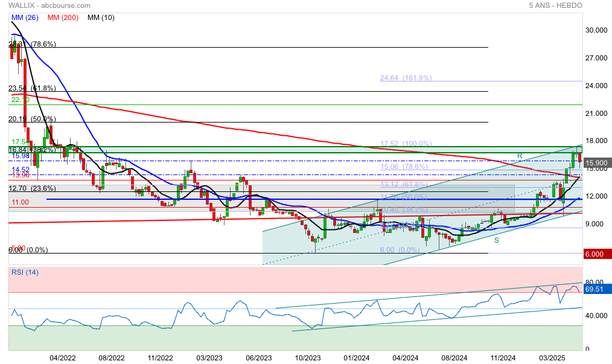The image size is (612, 364).
Task: Click the red 13.90 level label
Action: coord(21,176)
